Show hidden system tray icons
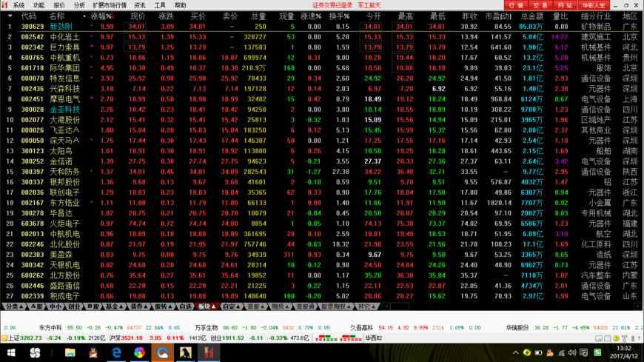The width and height of the screenshot is (644, 362). [515, 352]
